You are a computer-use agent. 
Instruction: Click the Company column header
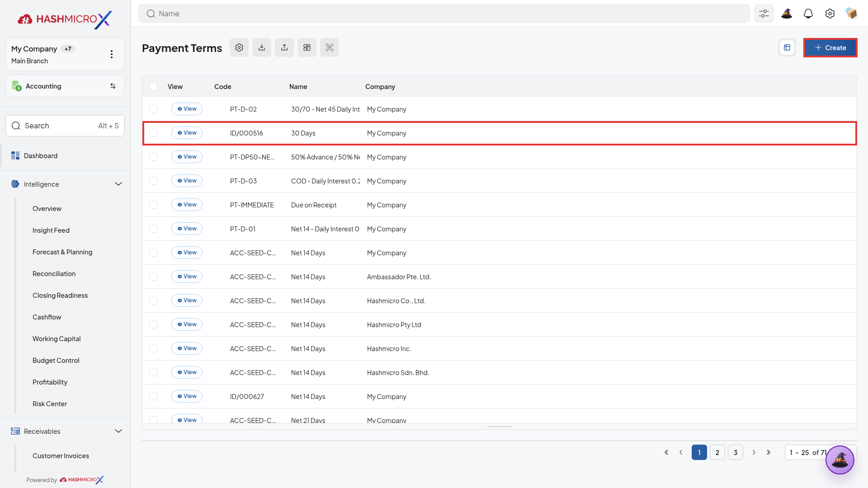(380, 86)
